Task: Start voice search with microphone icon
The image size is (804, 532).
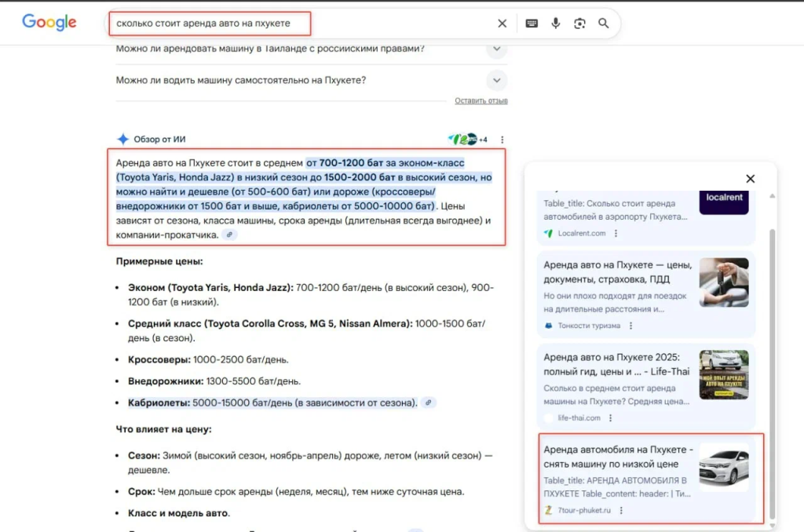Action: pos(556,24)
